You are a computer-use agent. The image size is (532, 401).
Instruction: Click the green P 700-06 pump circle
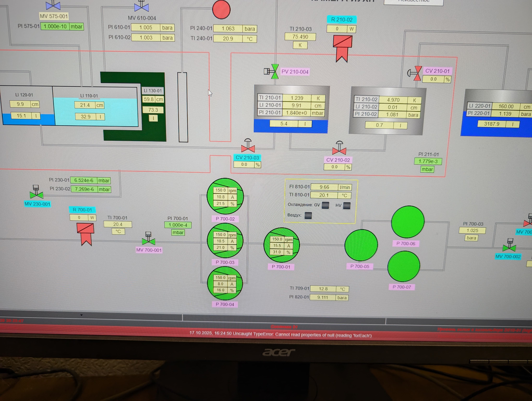pos(408,222)
